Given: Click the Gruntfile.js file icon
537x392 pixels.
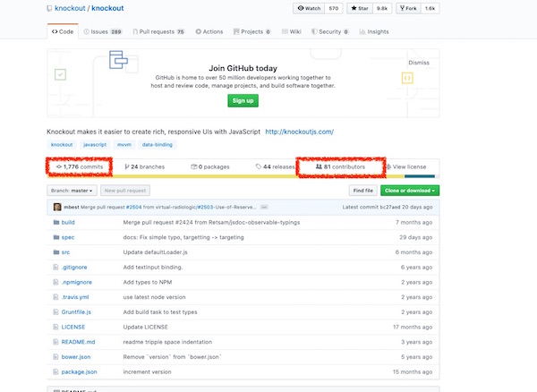Looking at the screenshot, I should point(55,311).
